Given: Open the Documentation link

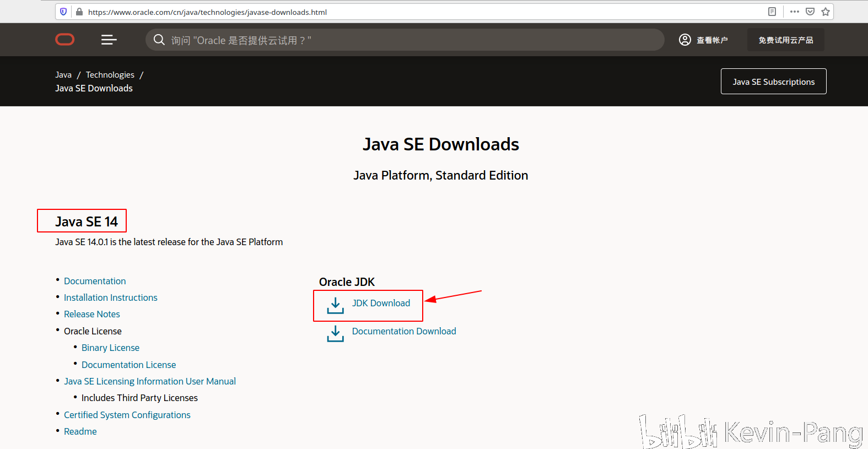Looking at the screenshot, I should coord(95,281).
